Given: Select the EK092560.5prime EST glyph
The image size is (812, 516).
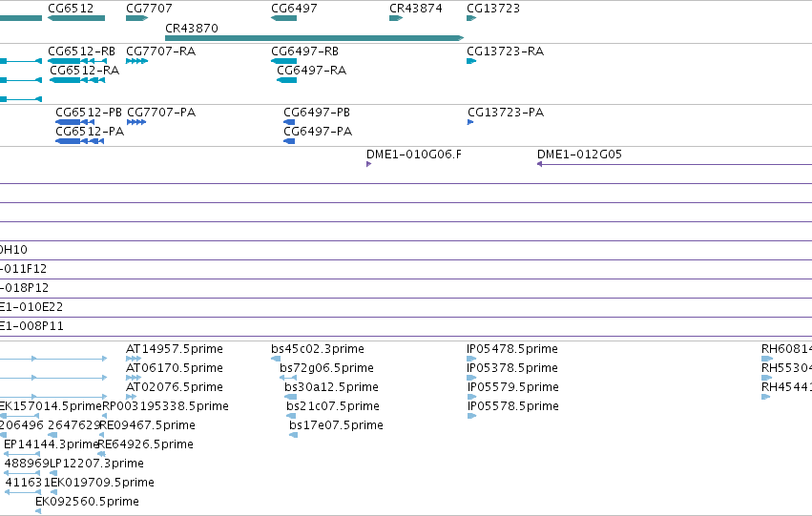Looking at the screenshot, I should [x=38, y=511].
